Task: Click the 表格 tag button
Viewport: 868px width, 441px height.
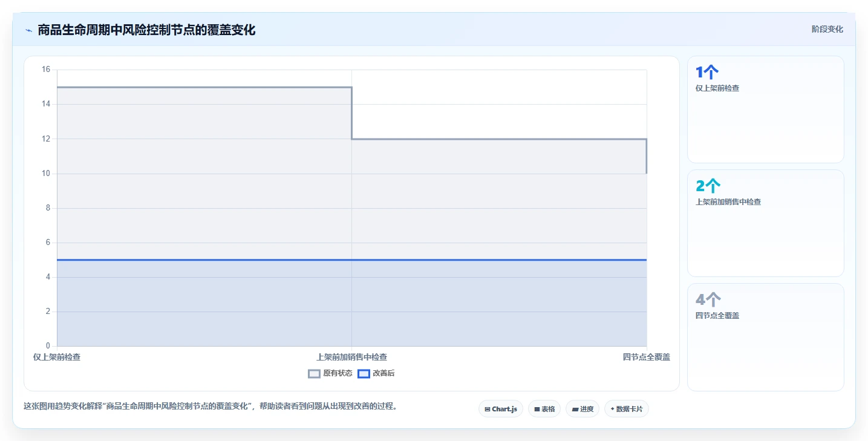Action: [x=544, y=409]
